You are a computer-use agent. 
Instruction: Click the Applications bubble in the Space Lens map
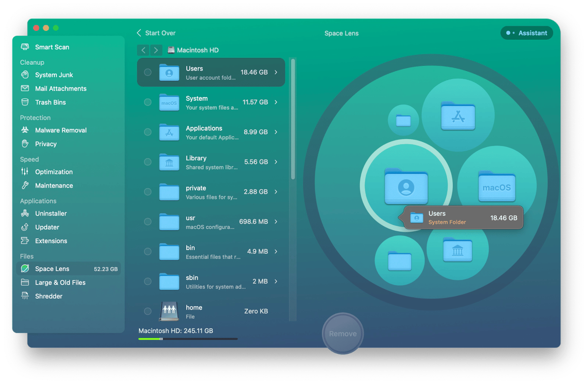coord(458,115)
